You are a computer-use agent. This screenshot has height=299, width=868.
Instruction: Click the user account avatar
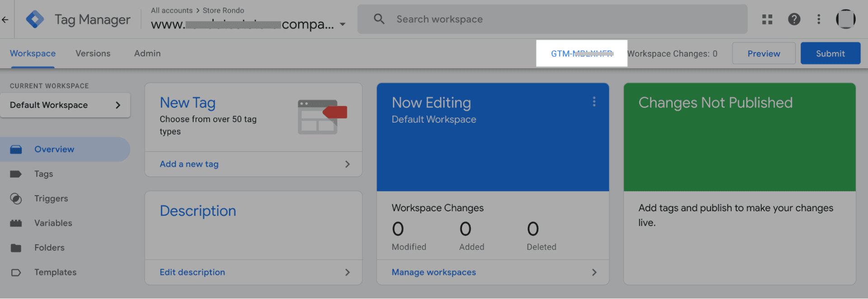point(845,19)
